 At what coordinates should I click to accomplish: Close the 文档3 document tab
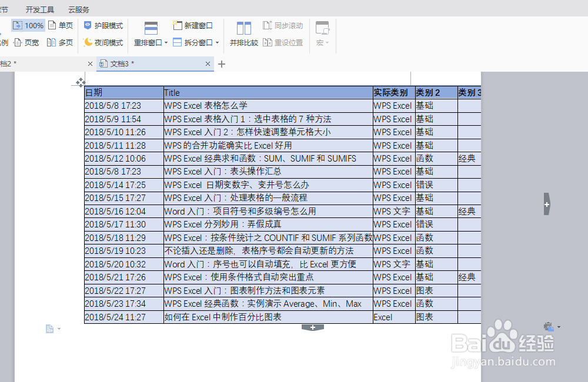tap(208, 64)
